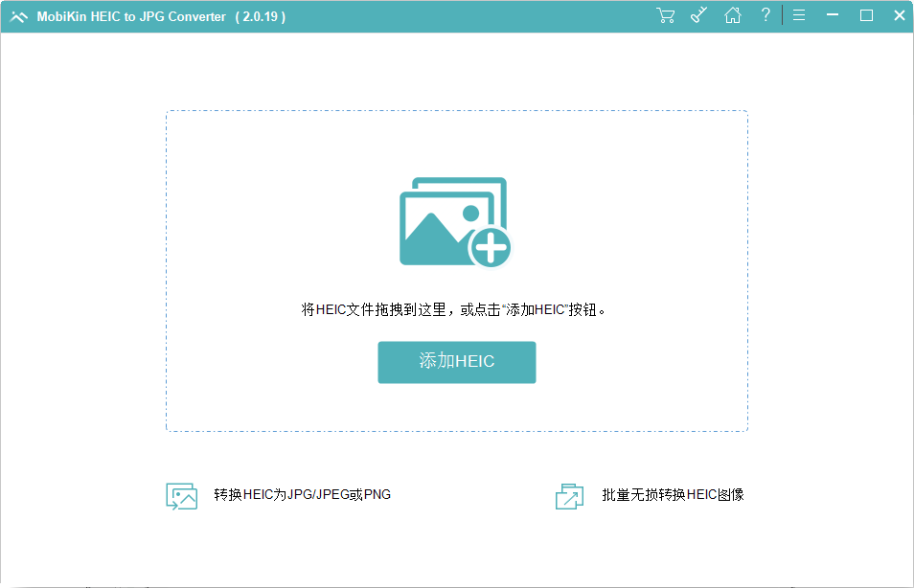The height and width of the screenshot is (588, 914).
Task: Click the plus badge on image icon
Action: 490,249
